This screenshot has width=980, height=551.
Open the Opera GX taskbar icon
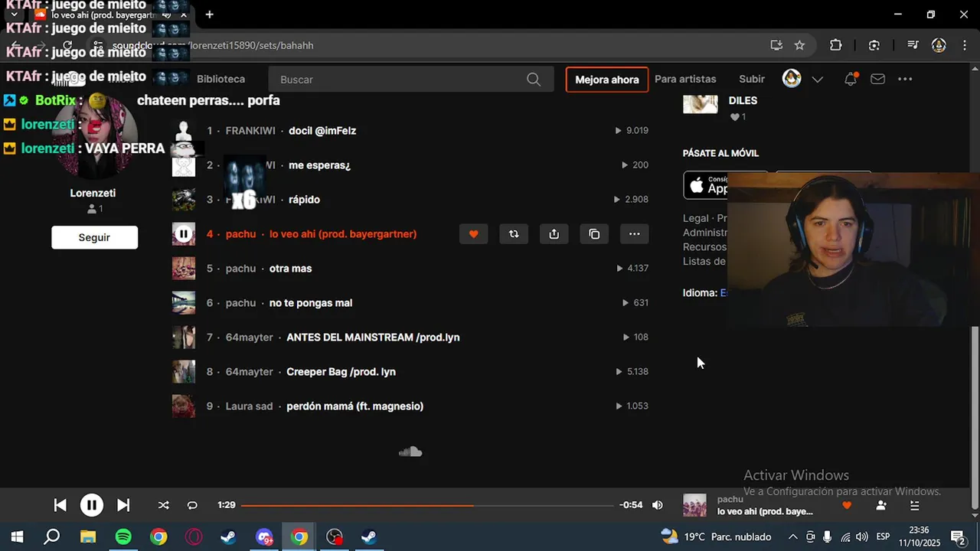tap(194, 537)
